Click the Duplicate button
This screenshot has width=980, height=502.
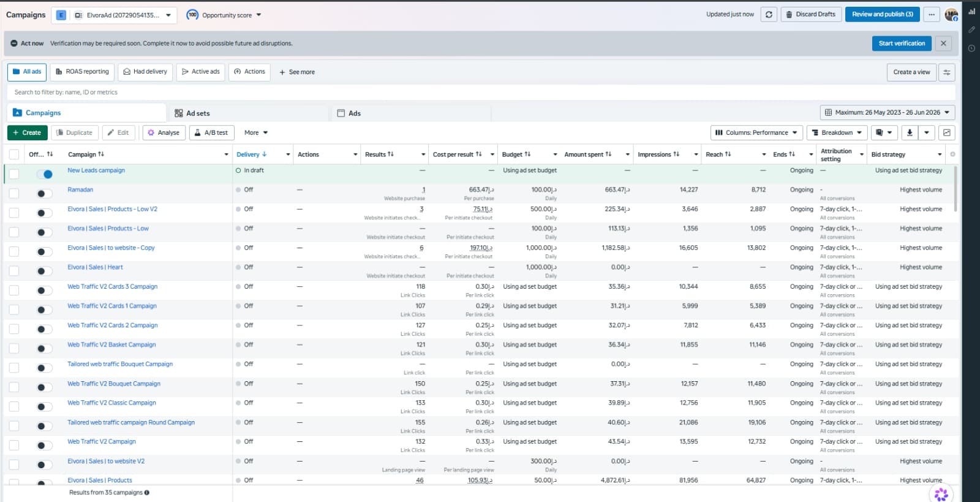(74, 132)
